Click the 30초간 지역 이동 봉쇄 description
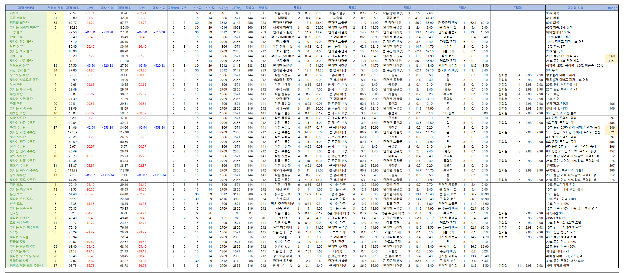This screenshot has height=273, width=644. point(561,113)
